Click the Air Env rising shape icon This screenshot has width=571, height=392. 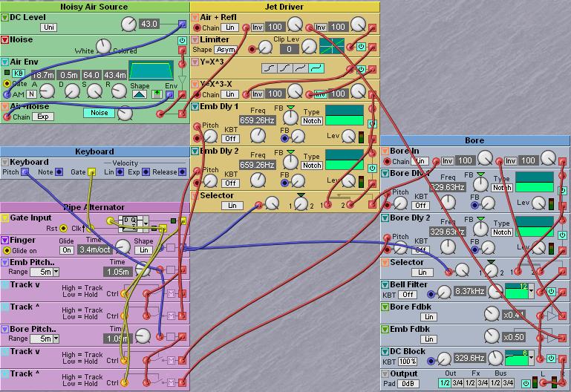click(140, 94)
